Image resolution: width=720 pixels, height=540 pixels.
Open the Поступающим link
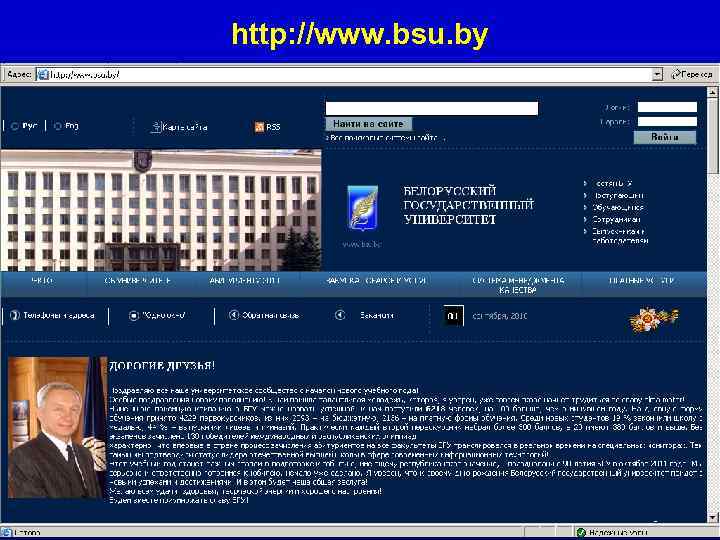(618, 195)
